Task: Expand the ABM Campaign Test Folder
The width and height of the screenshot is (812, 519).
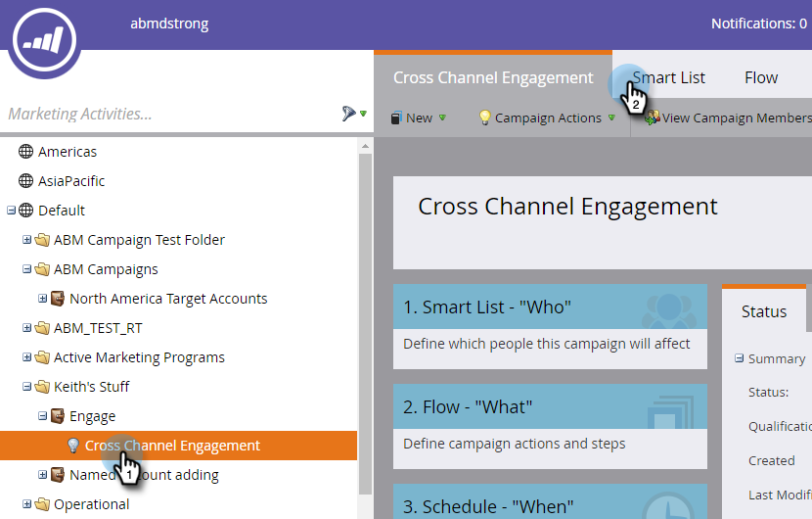Action: point(26,240)
